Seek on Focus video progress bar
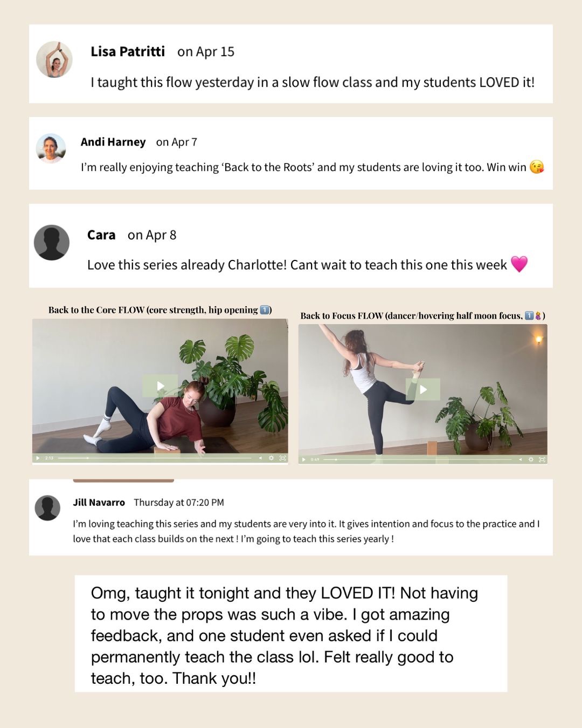This screenshot has width=582, height=728. pos(418,459)
